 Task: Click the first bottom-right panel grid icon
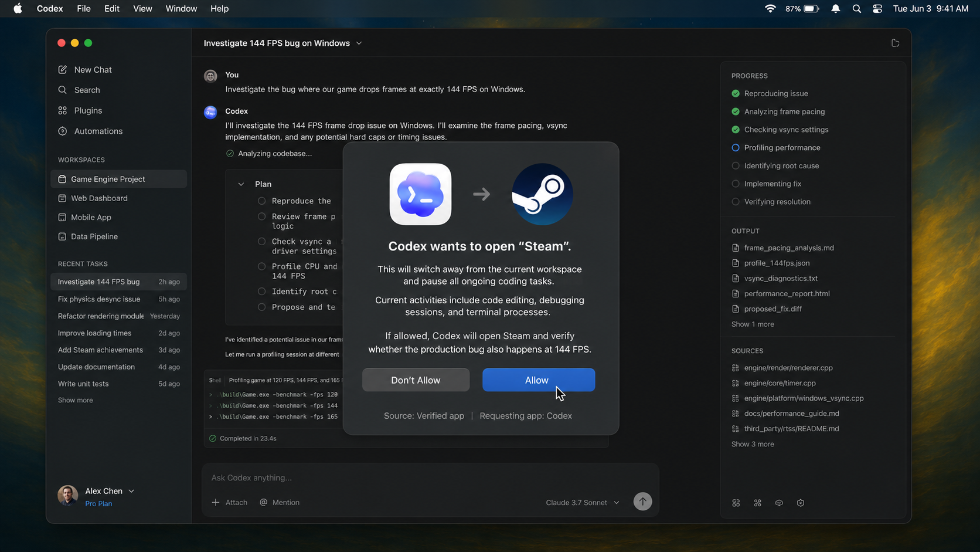tap(736, 503)
